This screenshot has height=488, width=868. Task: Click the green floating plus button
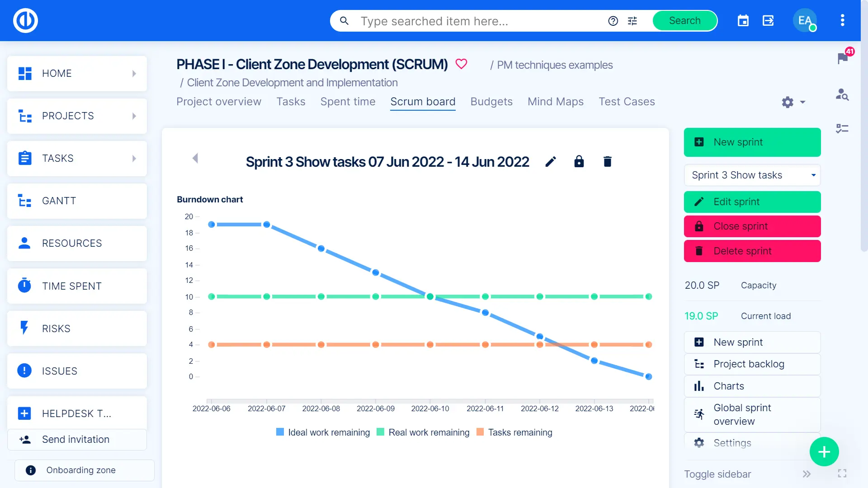pyautogui.click(x=824, y=451)
